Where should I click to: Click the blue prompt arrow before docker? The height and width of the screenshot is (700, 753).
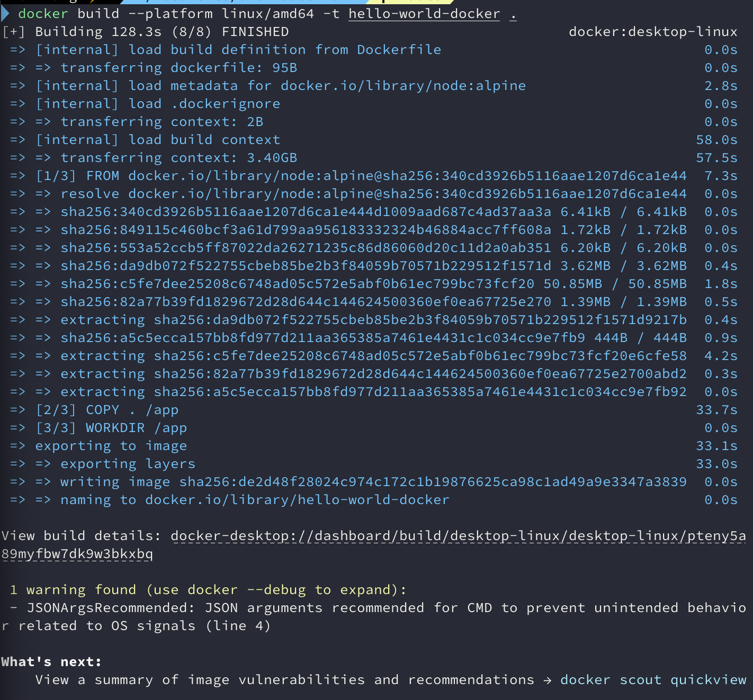pos(5,13)
